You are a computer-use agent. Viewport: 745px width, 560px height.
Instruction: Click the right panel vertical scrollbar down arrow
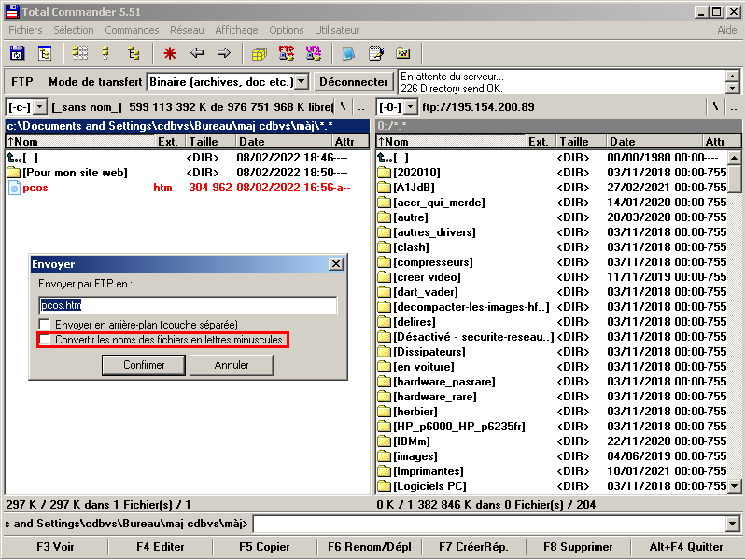click(x=736, y=485)
